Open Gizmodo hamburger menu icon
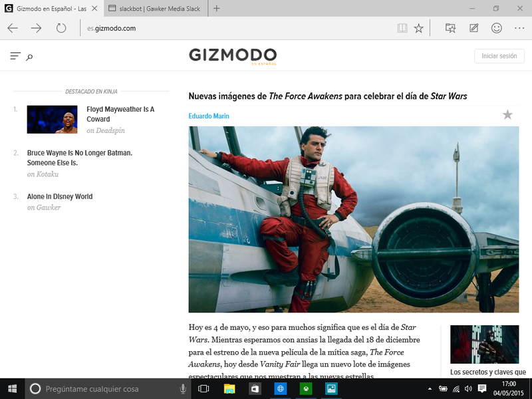This screenshot has width=532, height=399. [x=15, y=56]
